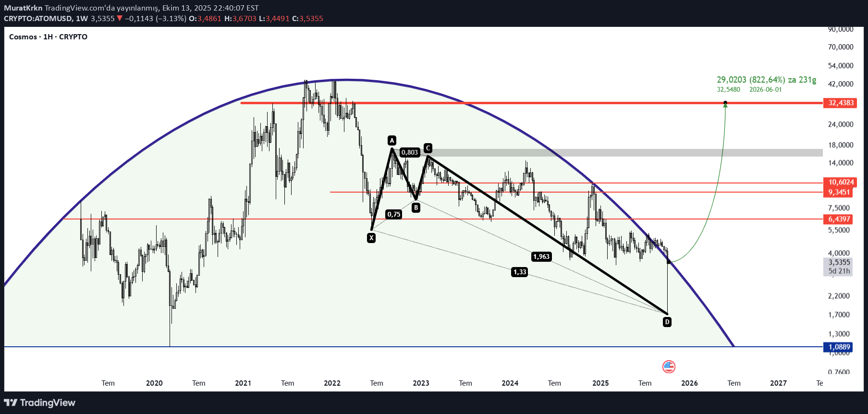Click the target dot at arrow tip
This screenshot has height=414, width=868.
[x=725, y=103]
